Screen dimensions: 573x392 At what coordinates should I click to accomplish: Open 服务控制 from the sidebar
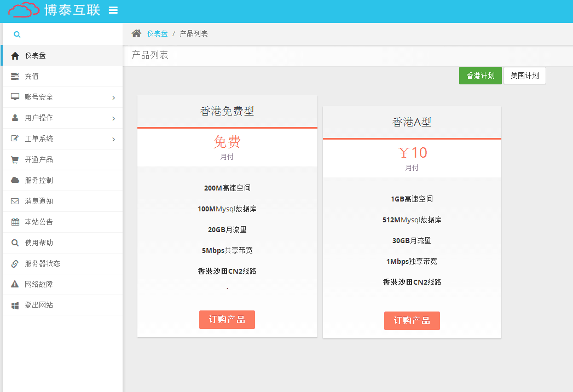(62, 180)
